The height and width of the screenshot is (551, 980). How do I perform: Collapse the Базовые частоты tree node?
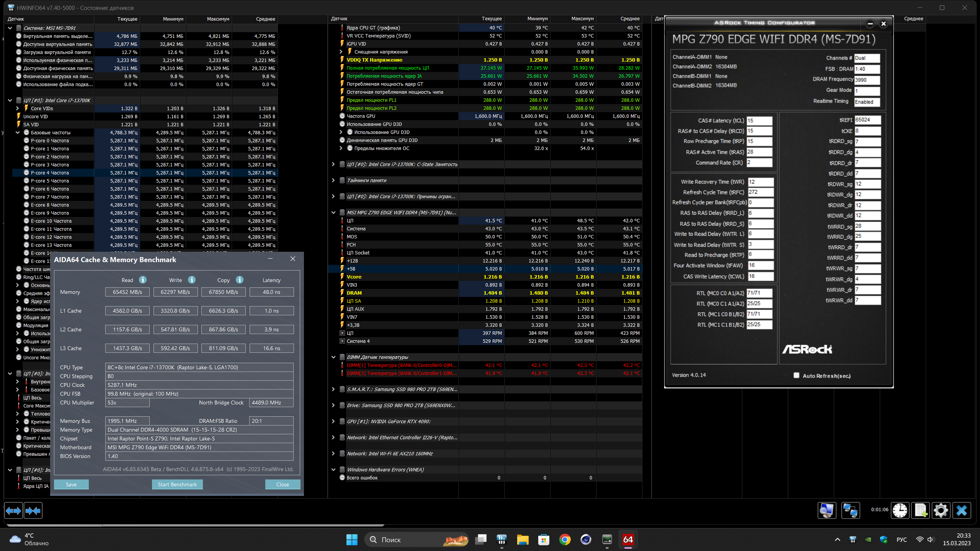tap(18, 132)
